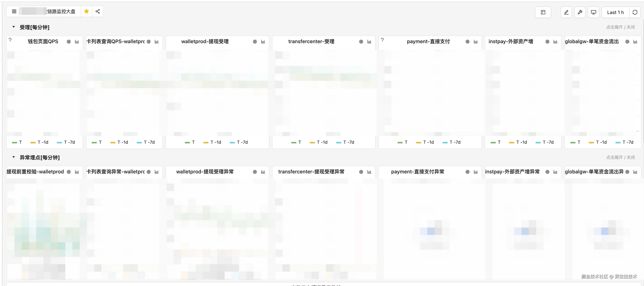
Task: Click 点击展开 / 关闭 link in 受理 row
Action: click(620, 27)
